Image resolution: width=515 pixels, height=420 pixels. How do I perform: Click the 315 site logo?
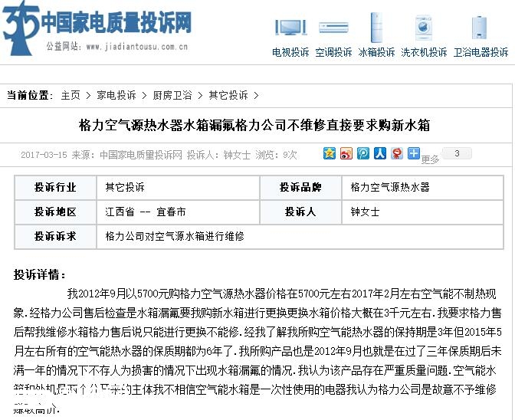[21, 28]
